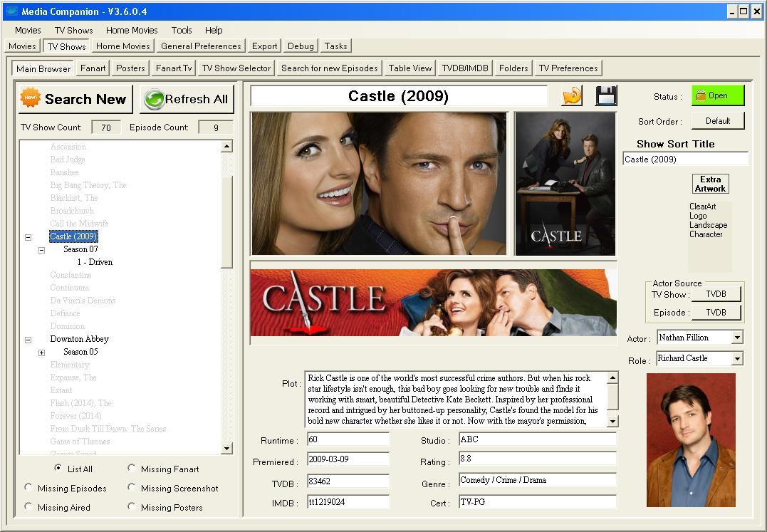
Task: Switch to the Tasks tab
Action: coord(335,46)
